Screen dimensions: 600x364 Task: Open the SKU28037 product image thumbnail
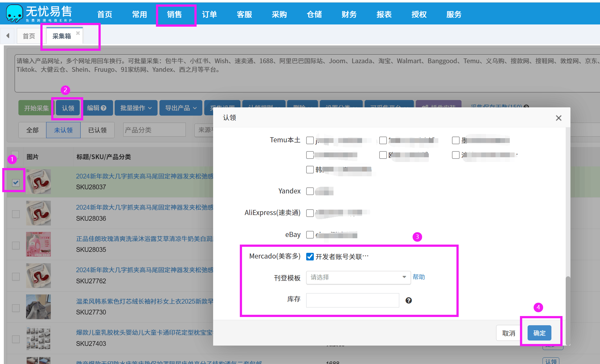[x=38, y=181]
